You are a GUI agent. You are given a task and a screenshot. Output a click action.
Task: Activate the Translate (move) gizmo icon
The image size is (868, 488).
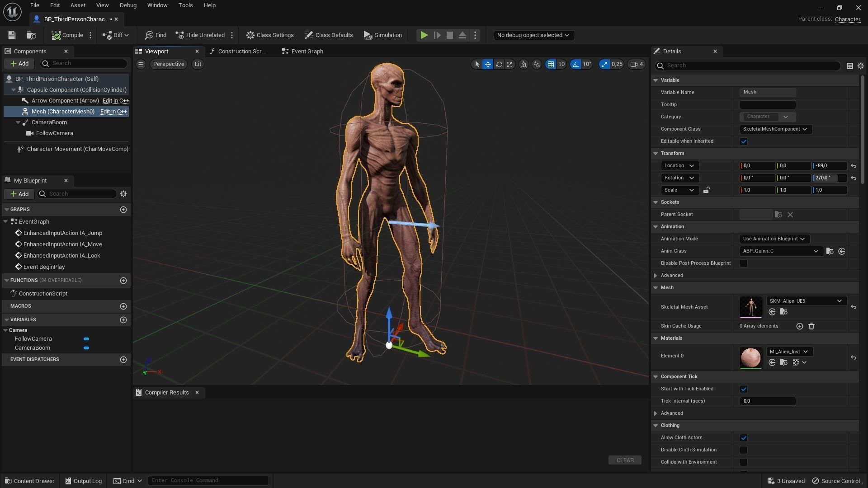point(488,64)
